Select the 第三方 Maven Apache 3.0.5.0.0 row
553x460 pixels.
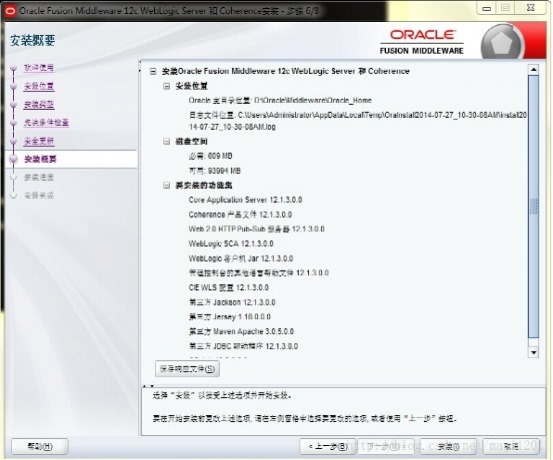(x=241, y=331)
